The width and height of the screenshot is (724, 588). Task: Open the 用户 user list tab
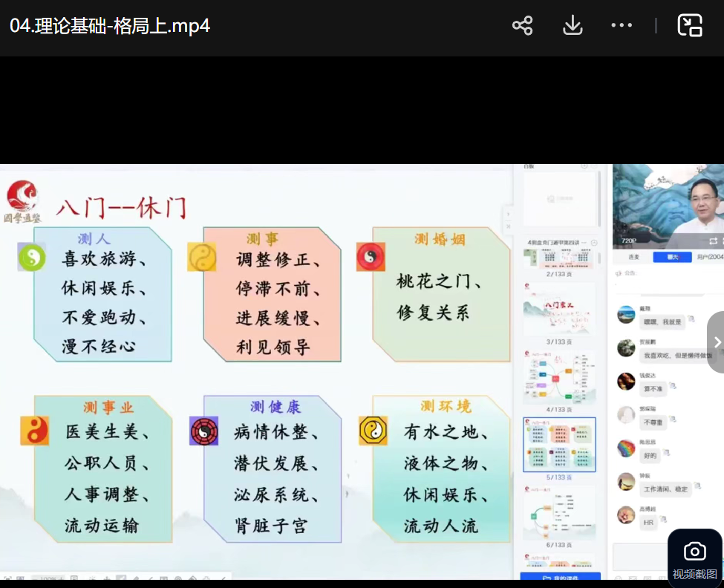(708, 258)
